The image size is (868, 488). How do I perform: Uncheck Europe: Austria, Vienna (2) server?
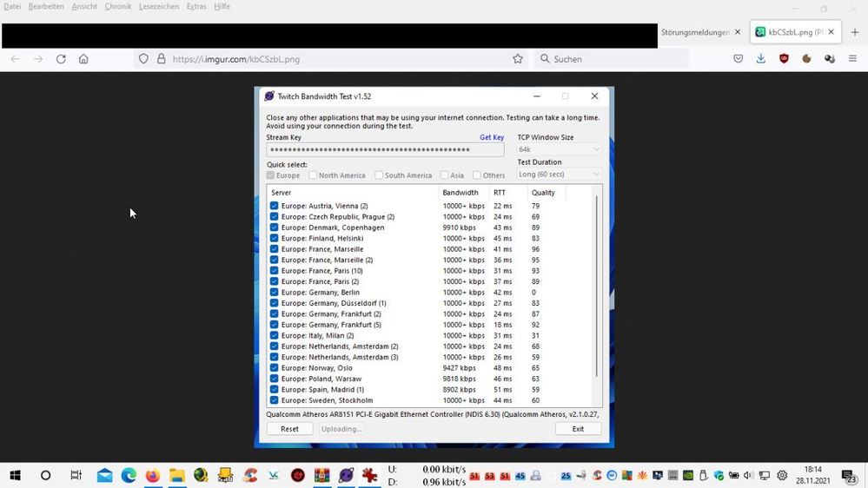tap(274, 205)
